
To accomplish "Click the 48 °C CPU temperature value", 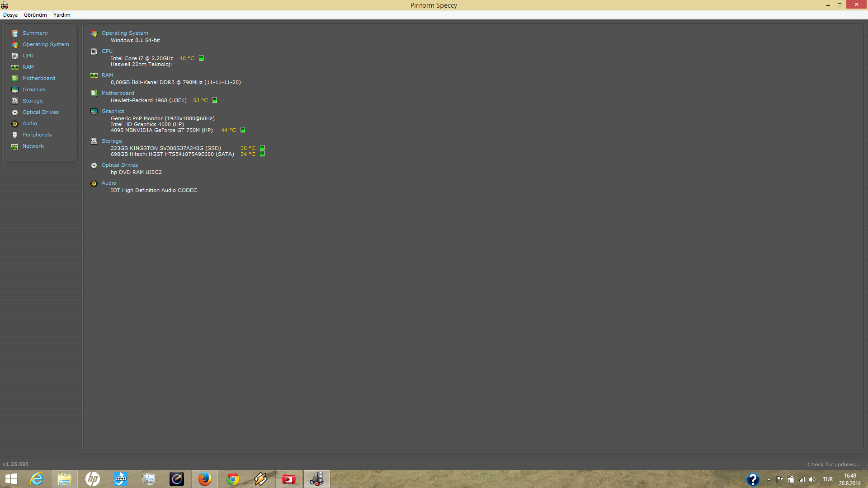I will pos(187,58).
